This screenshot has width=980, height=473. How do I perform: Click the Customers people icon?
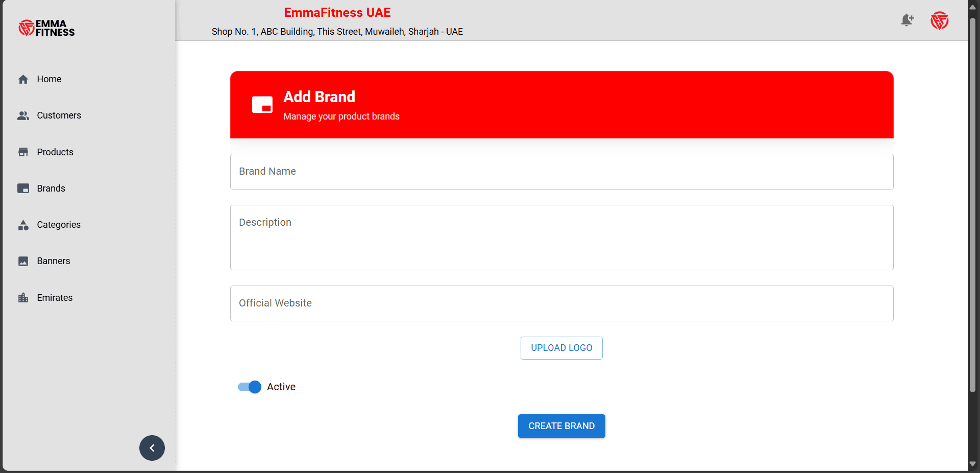(23, 115)
